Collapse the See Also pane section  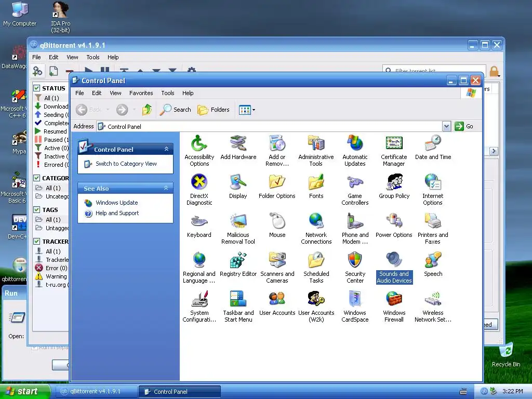166,188
